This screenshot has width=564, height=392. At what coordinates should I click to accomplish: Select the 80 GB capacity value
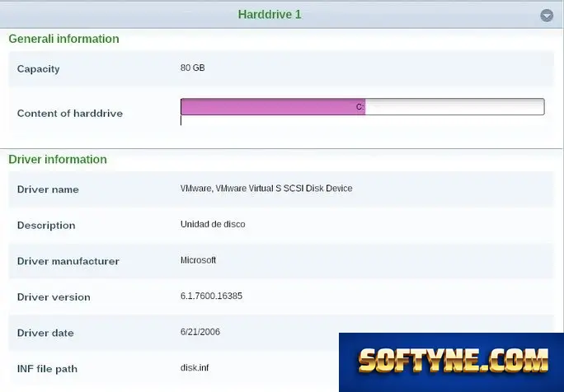(x=192, y=68)
